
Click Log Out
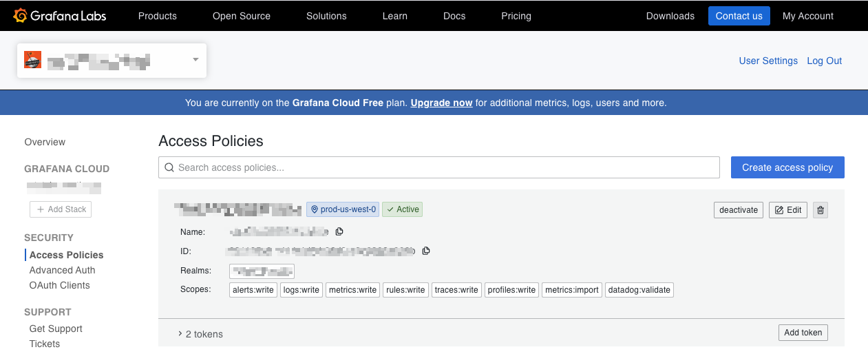click(x=825, y=61)
